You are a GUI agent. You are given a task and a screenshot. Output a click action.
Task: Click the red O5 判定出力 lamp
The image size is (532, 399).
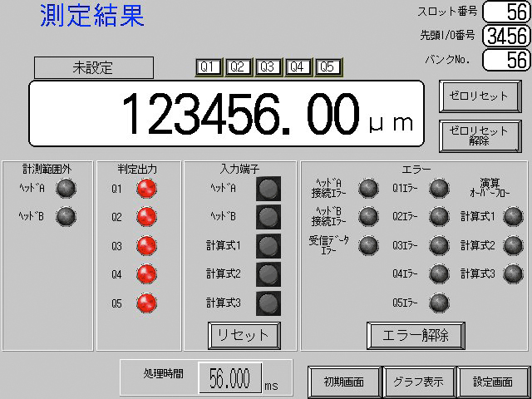coord(146,303)
